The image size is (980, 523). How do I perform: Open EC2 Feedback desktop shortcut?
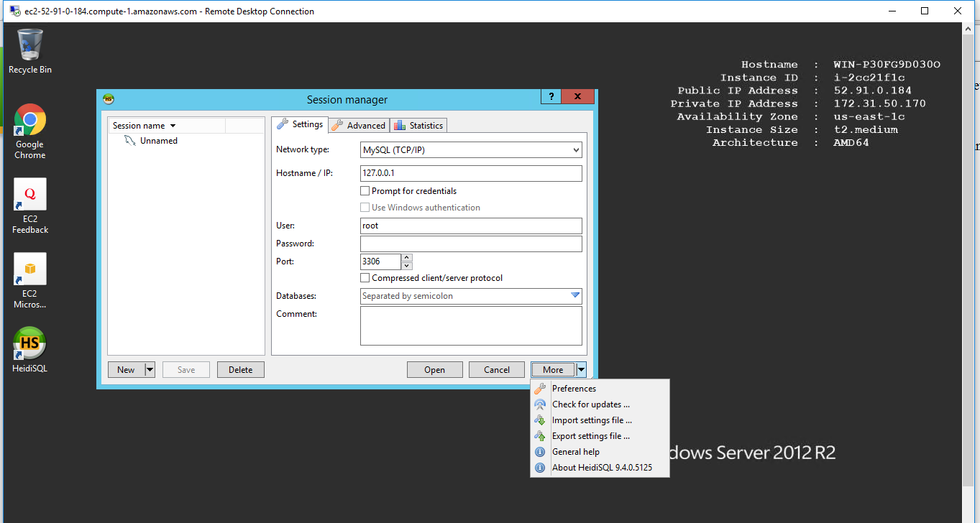pos(29,195)
